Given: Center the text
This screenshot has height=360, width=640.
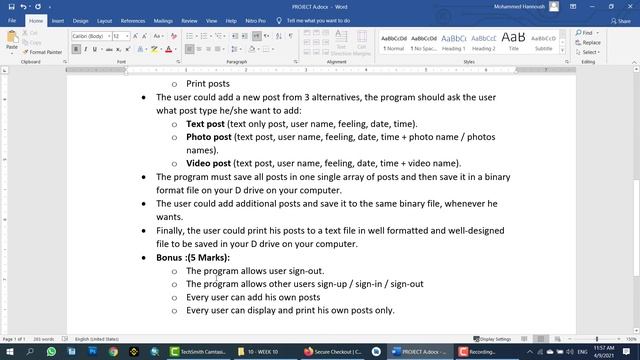Looking at the screenshot, I should pos(199,49).
